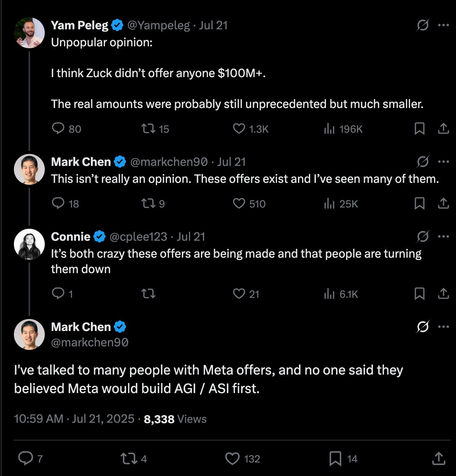Image resolution: width=456 pixels, height=476 pixels.
Task: Like Yam Peleg's tweet with 1.3K likes
Action: [239, 128]
